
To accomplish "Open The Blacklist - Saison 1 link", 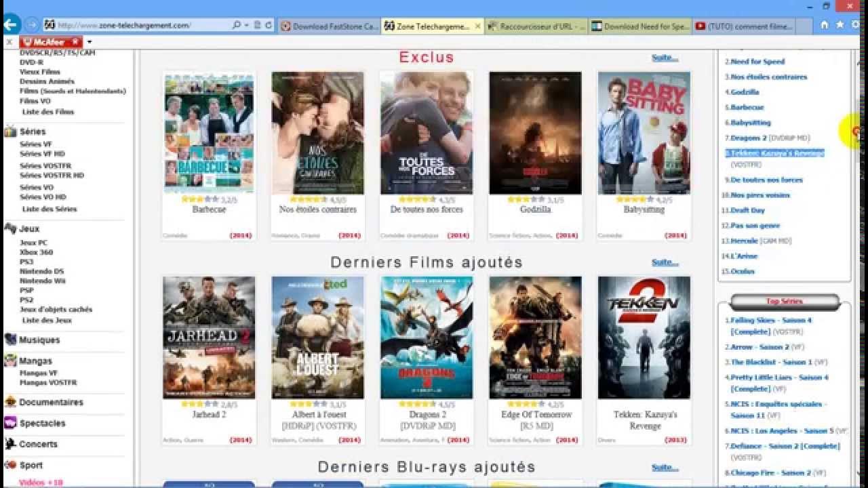I will pos(771,363).
